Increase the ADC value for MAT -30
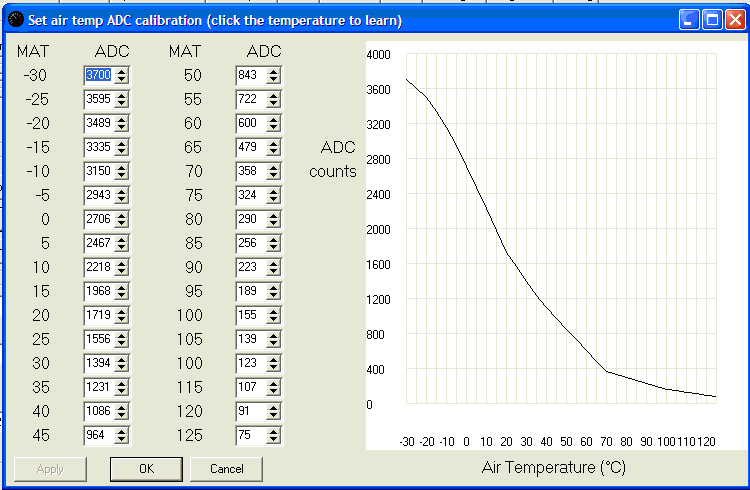The image size is (750, 490). tap(121, 71)
